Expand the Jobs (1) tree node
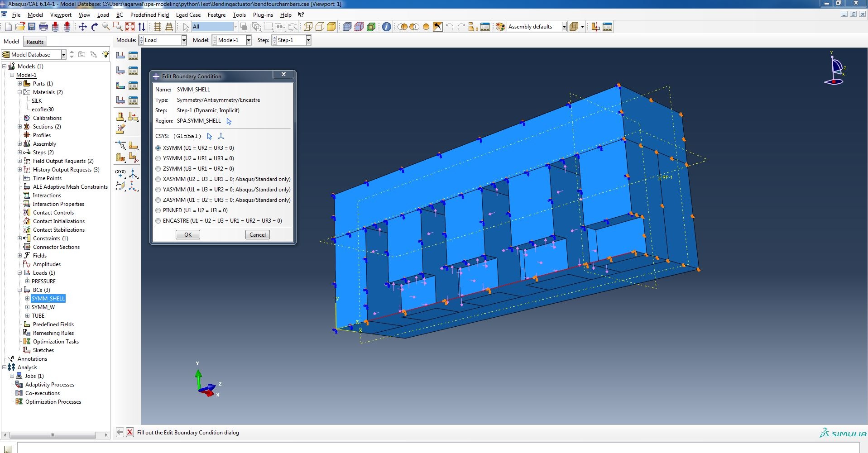 click(x=12, y=376)
